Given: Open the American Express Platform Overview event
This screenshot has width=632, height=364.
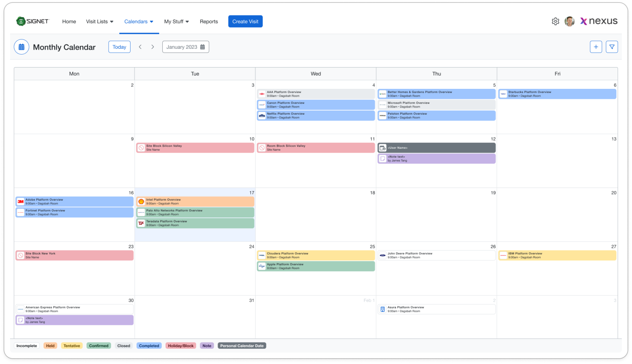Looking at the screenshot, I should (x=75, y=309).
